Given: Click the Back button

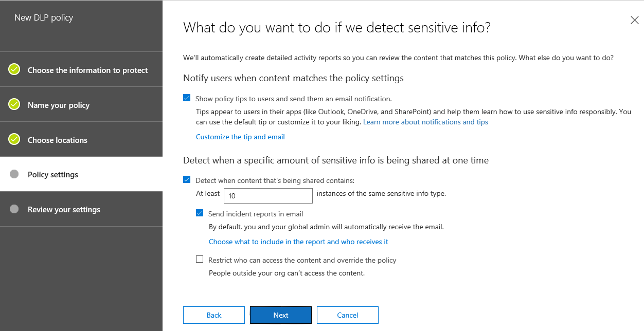Looking at the screenshot, I should (x=213, y=315).
